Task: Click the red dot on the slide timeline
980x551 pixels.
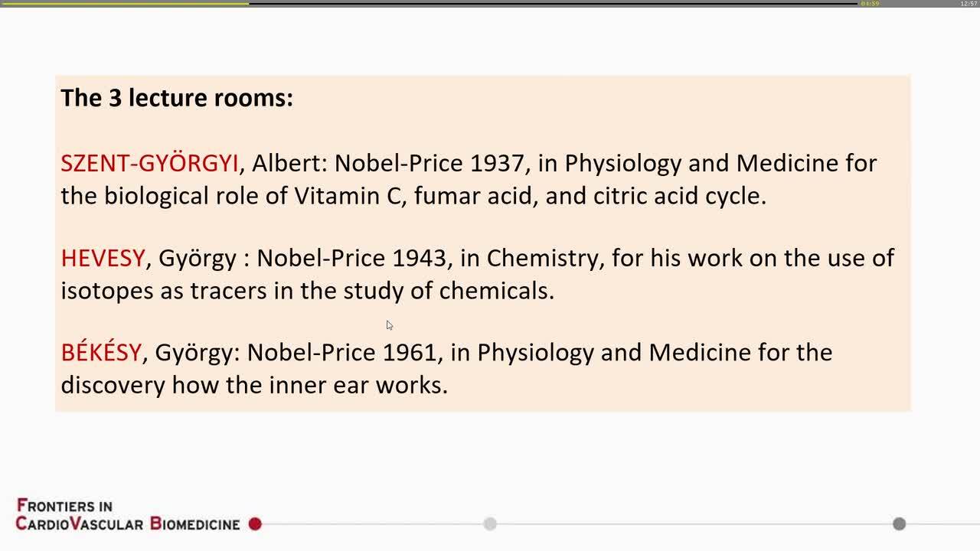Action: (x=255, y=524)
